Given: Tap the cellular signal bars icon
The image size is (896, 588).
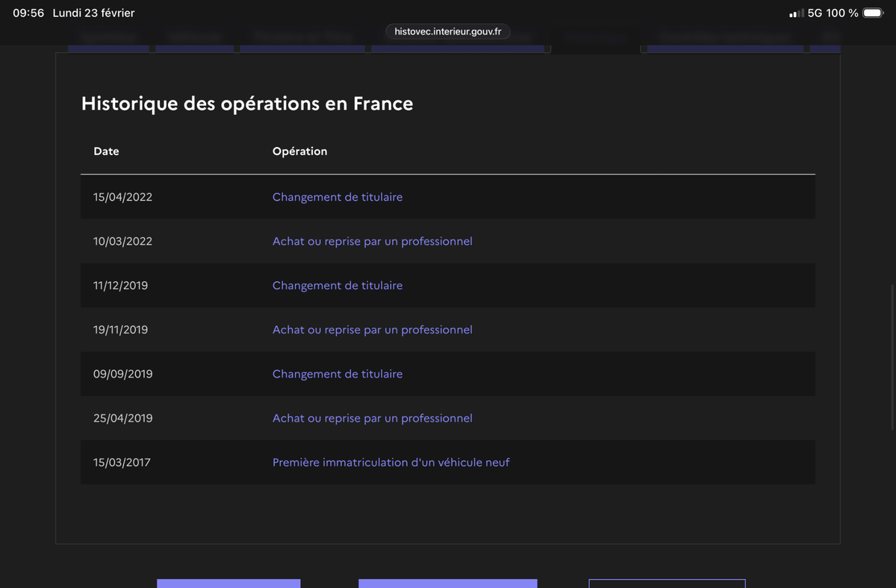Looking at the screenshot, I should pos(797,13).
